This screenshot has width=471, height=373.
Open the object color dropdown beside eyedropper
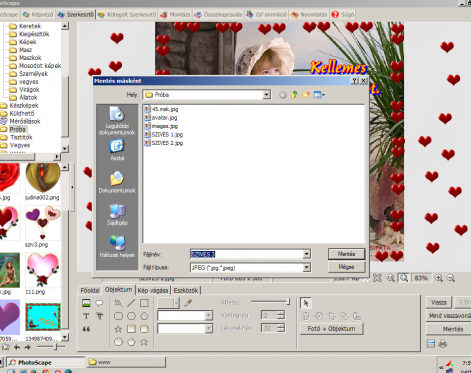(x=176, y=303)
